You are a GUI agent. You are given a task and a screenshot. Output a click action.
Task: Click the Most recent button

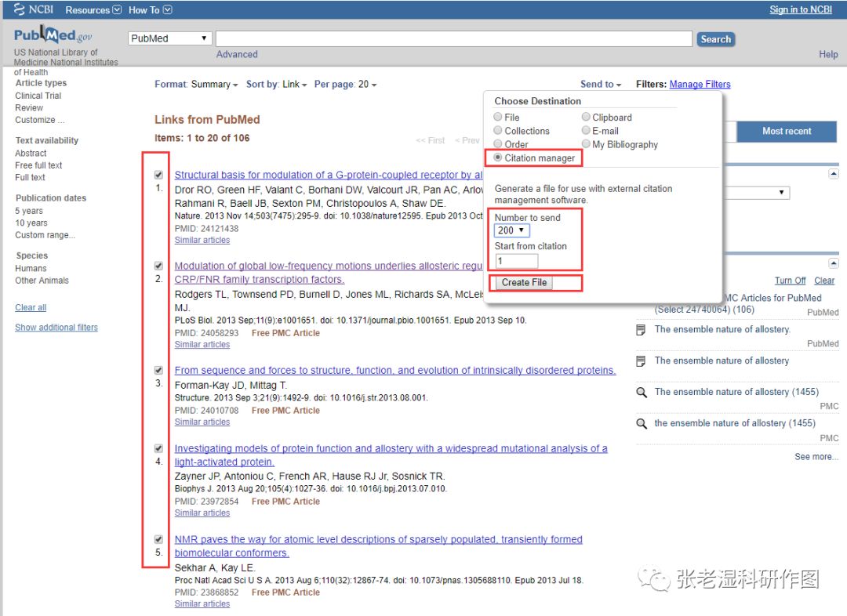[787, 131]
